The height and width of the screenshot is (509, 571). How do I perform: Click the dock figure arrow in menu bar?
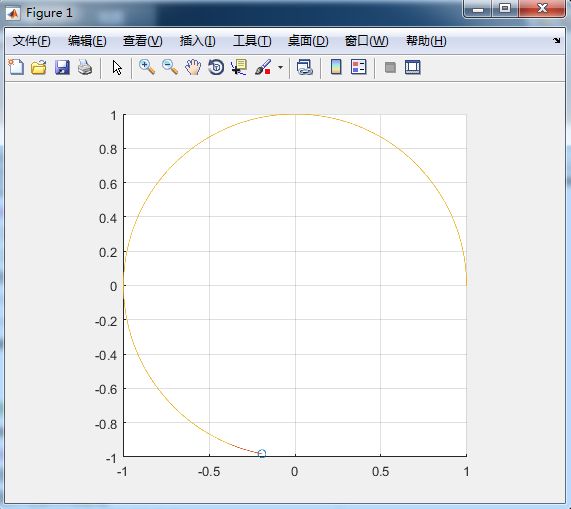coord(556,40)
